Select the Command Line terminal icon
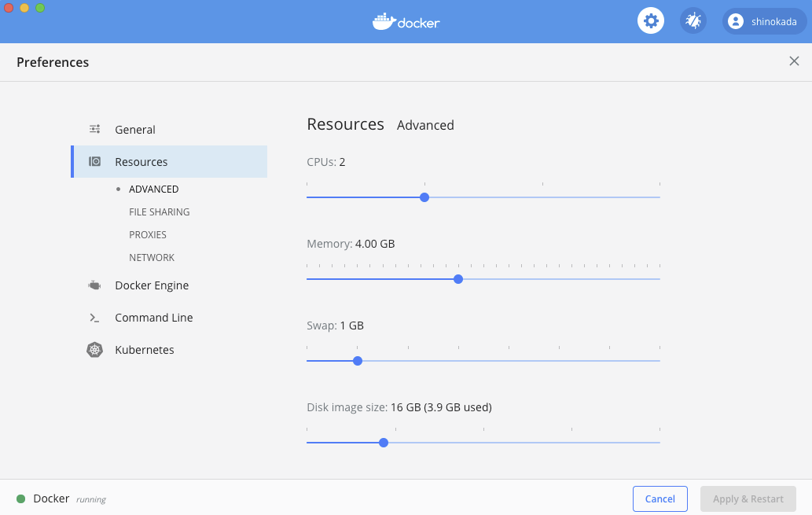The width and height of the screenshot is (812, 515). coord(94,318)
